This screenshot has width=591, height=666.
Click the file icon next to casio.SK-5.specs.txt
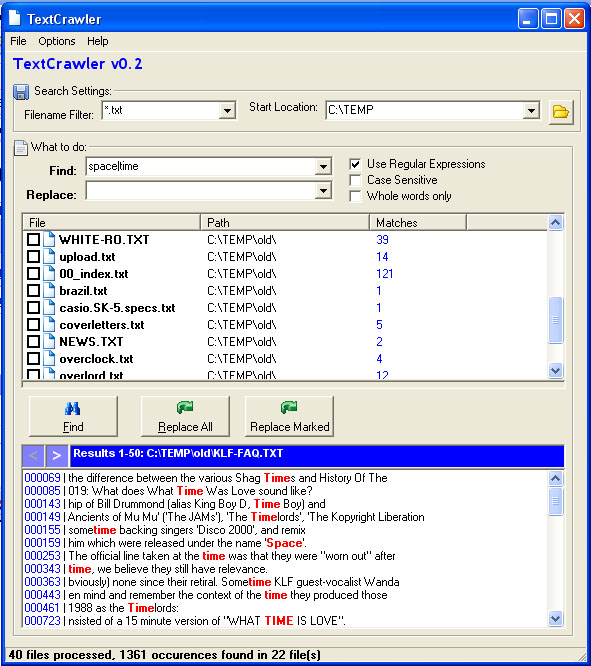[x=49, y=308]
